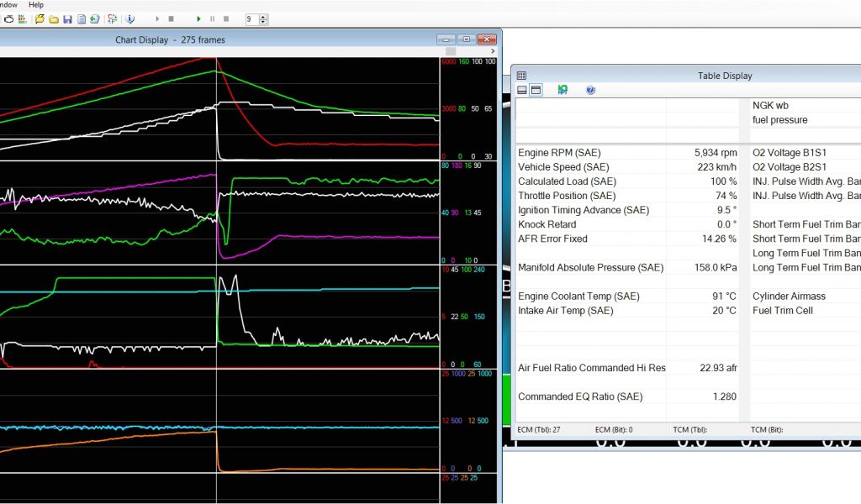The image size is (861, 504).
Task: Click the document page icon in toolbar
Action: click(82, 18)
